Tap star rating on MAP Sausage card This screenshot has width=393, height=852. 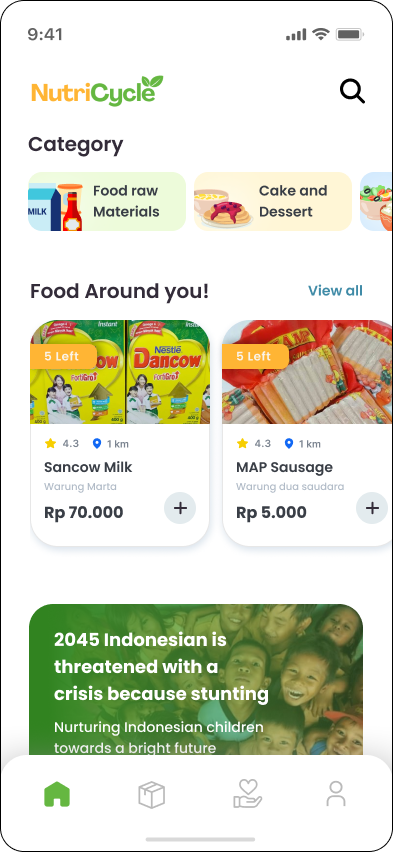tap(242, 443)
